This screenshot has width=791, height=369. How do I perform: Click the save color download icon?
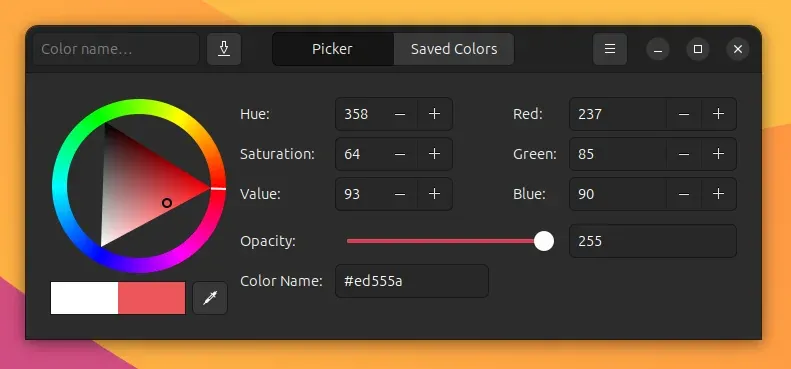click(224, 49)
